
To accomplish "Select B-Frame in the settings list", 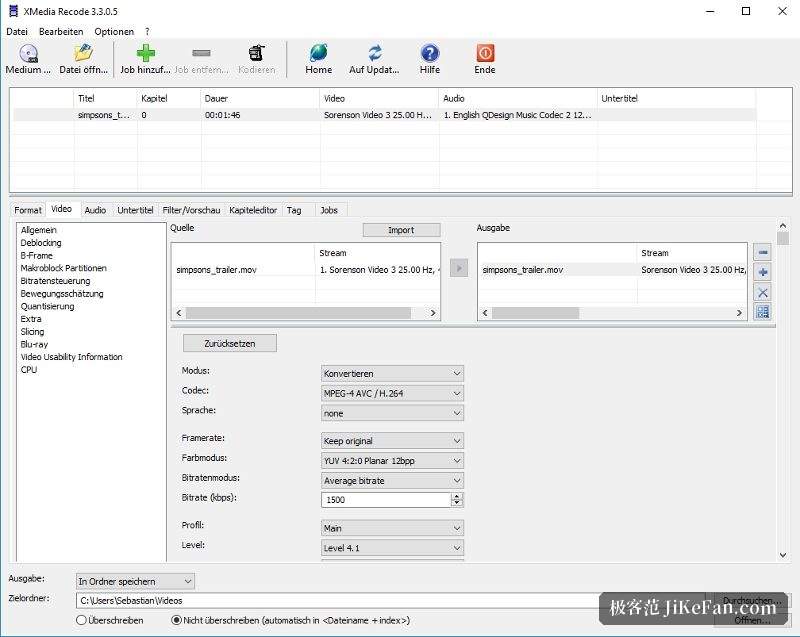I will tap(36, 256).
